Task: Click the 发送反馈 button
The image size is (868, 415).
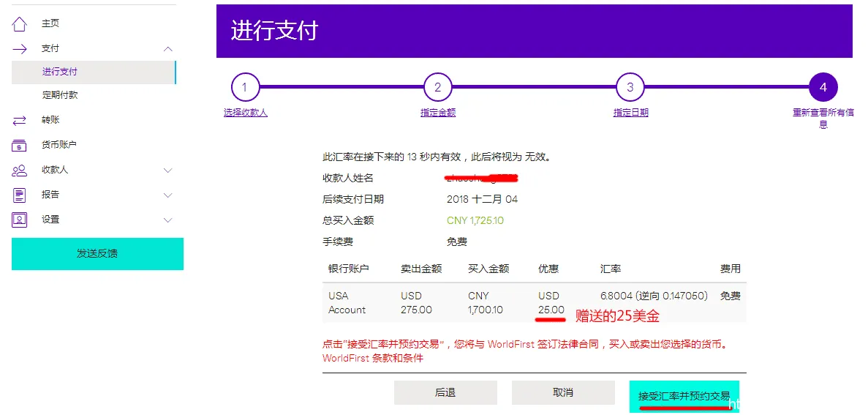Action: click(x=97, y=254)
